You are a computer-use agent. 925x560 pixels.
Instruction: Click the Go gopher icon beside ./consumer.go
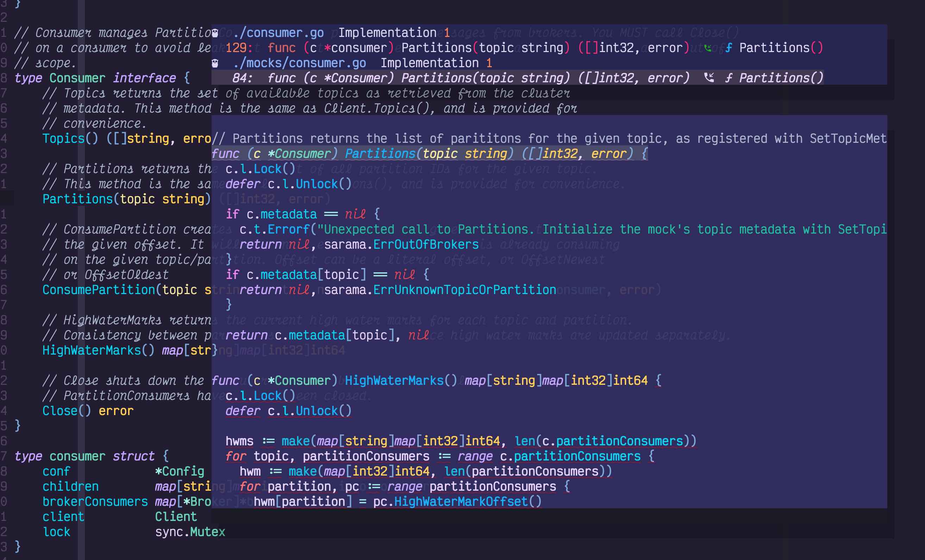[x=215, y=33]
